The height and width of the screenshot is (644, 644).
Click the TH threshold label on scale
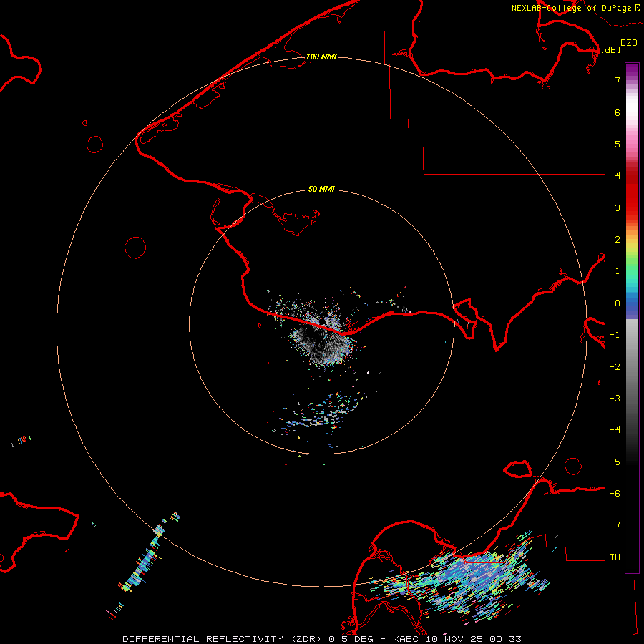tap(615, 557)
